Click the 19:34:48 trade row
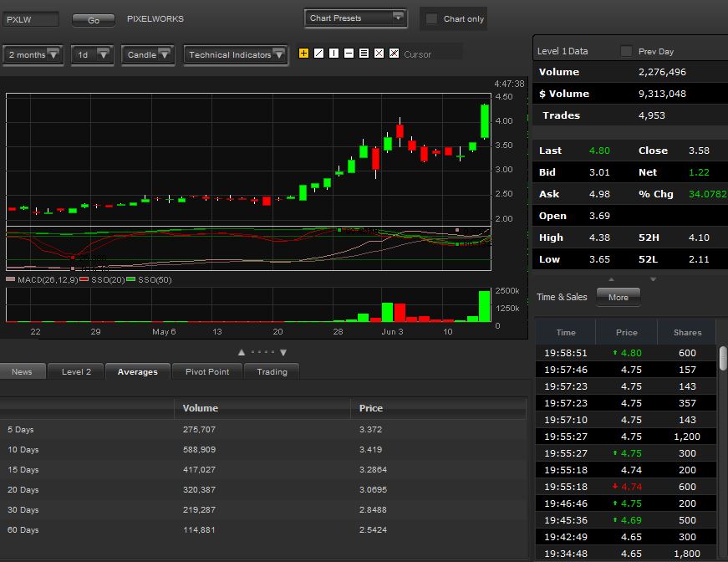Image resolution: width=728 pixels, height=562 pixels. point(625,554)
